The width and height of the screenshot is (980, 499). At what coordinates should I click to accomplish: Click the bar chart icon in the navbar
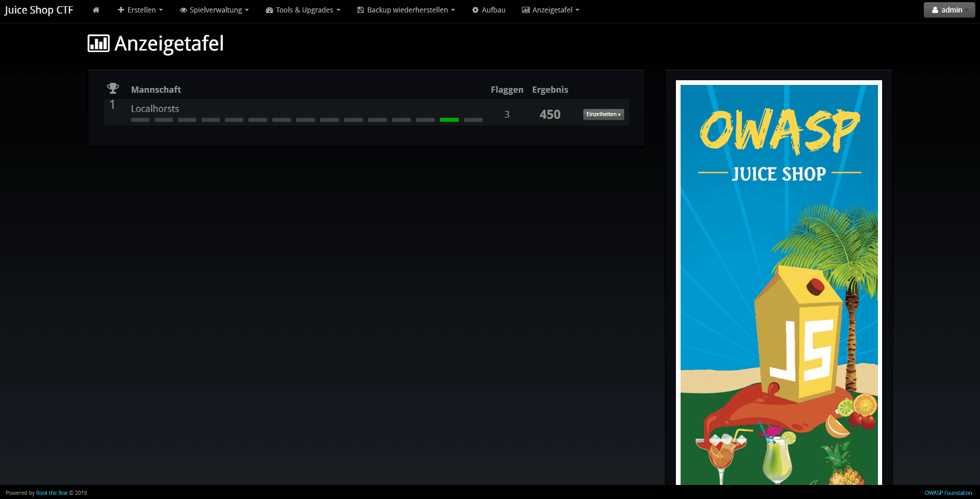click(526, 10)
